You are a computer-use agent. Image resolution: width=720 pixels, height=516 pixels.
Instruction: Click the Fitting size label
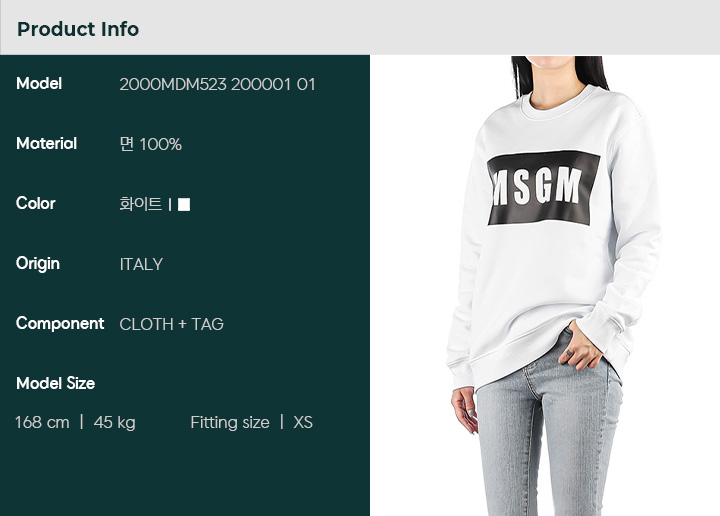coord(230,422)
